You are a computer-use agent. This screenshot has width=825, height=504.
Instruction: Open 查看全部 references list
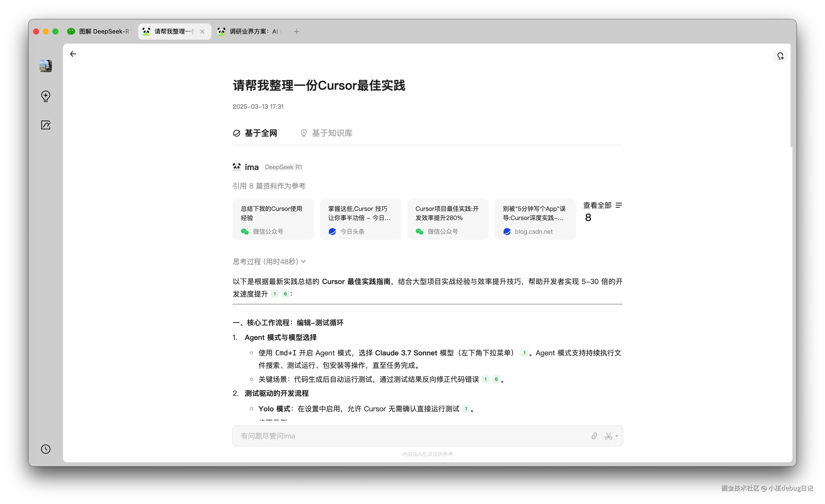click(x=602, y=205)
